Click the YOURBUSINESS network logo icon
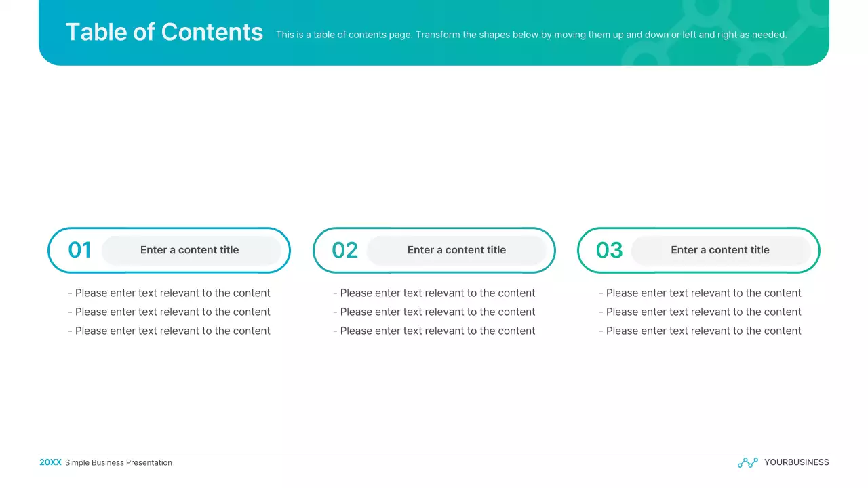The height and width of the screenshot is (488, 868). click(x=747, y=462)
